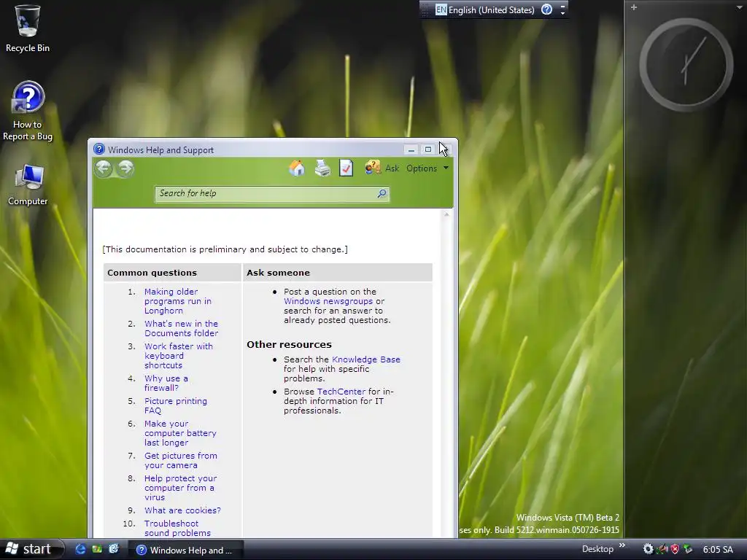This screenshot has height=560, width=747.
Task: Open Get pictures from your camera link
Action: pyautogui.click(x=181, y=461)
